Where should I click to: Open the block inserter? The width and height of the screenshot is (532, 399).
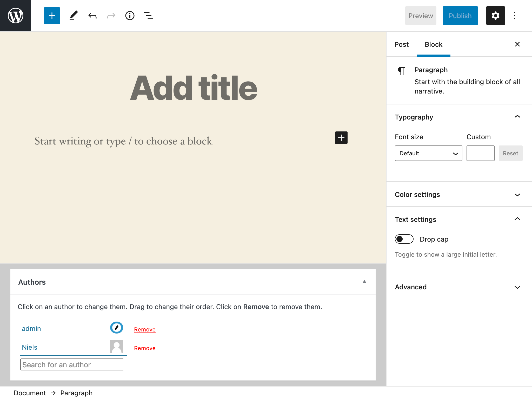[x=52, y=16]
